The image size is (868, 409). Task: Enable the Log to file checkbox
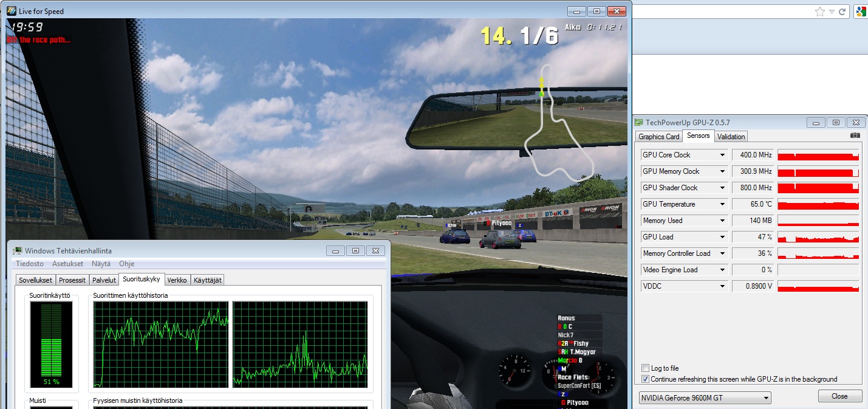[x=645, y=368]
